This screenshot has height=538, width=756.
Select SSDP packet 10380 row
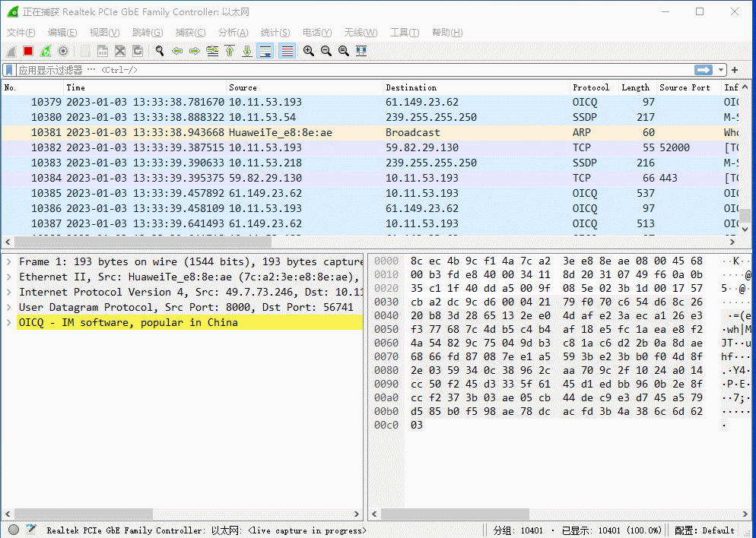370,117
